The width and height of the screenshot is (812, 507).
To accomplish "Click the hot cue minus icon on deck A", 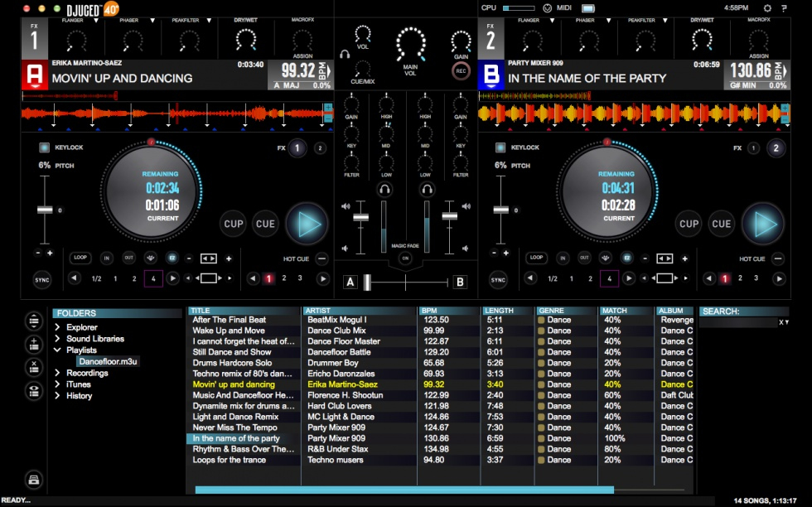I will coord(321,258).
